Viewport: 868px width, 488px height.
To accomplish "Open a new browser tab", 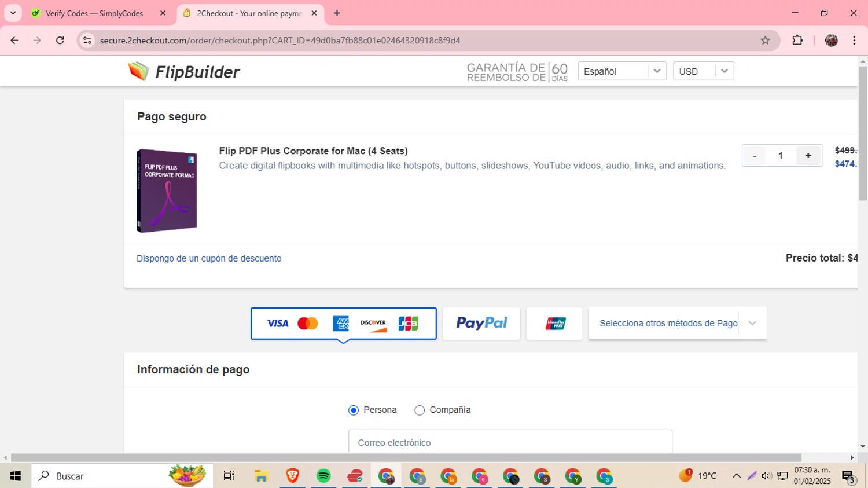I will point(337,13).
